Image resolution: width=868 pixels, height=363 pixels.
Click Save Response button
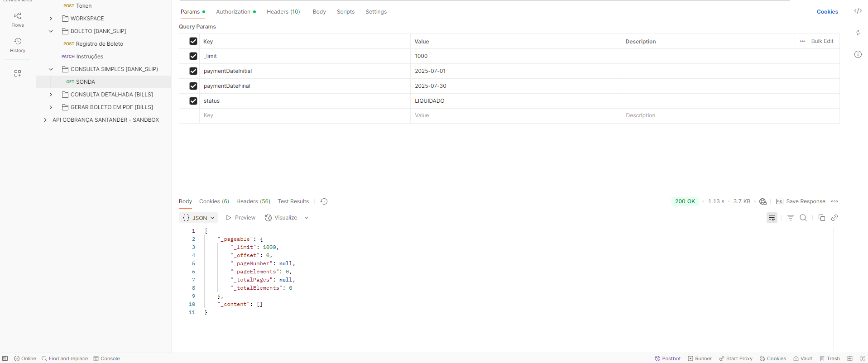tap(801, 201)
